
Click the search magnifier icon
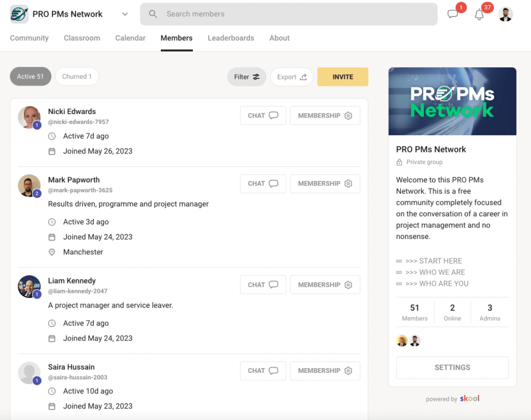point(153,14)
